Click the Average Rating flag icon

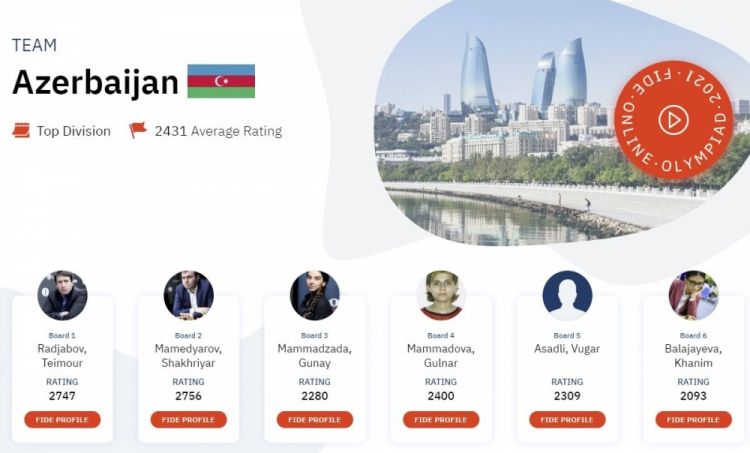click(138, 131)
